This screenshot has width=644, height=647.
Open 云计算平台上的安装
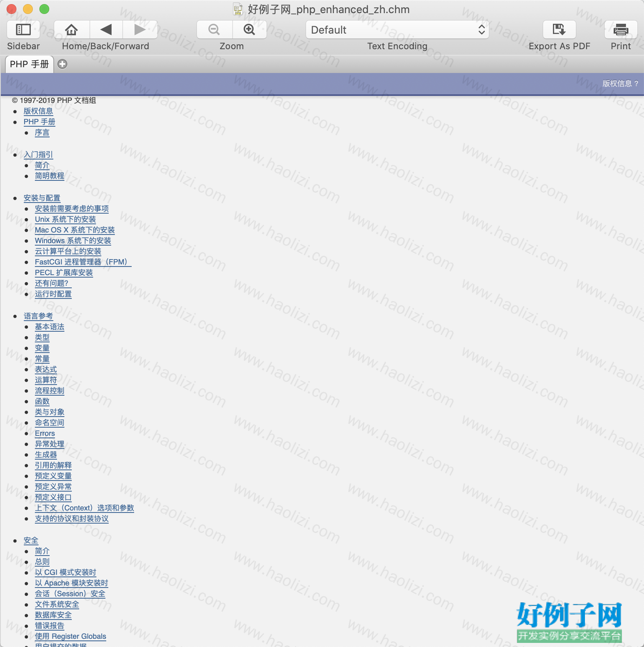[x=68, y=251]
